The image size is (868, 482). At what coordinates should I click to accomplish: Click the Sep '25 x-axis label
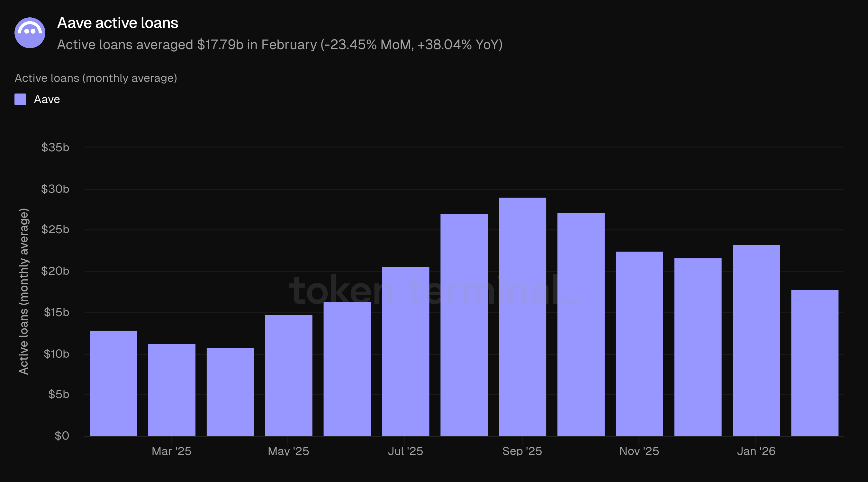[x=522, y=451]
